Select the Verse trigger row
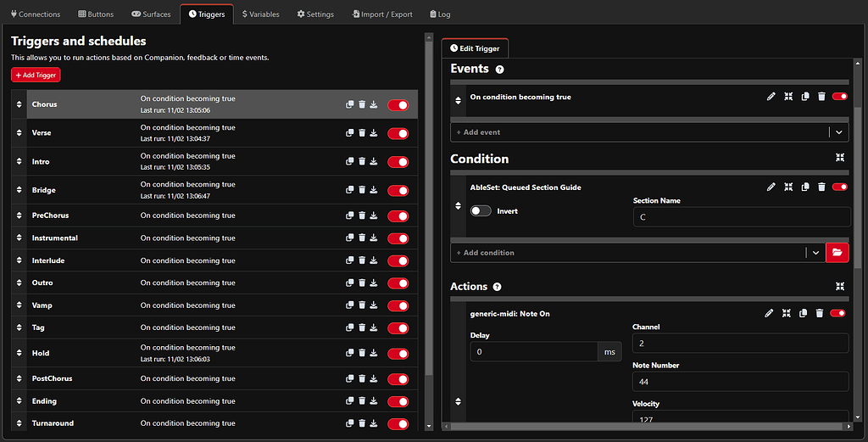868x442 pixels. [214, 133]
